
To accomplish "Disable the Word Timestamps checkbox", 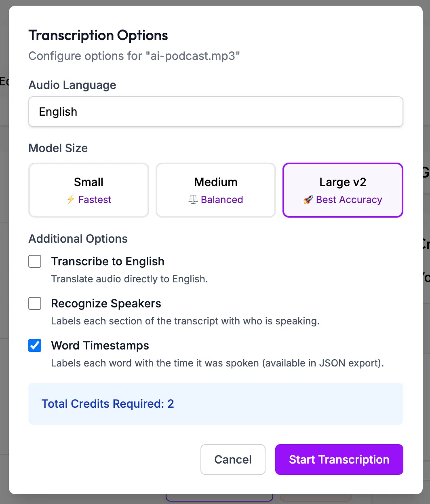I will tap(35, 345).
